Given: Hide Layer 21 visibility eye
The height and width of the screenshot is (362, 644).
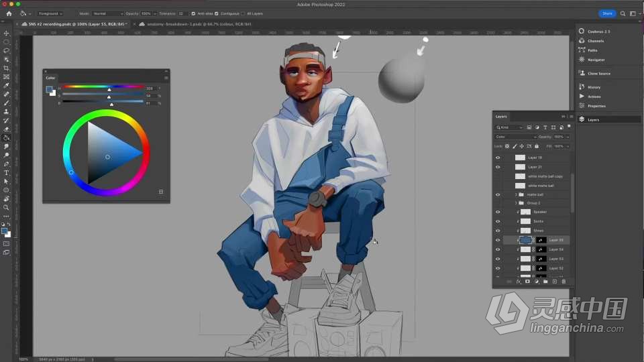Looking at the screenshot, I should pos(498,167).
